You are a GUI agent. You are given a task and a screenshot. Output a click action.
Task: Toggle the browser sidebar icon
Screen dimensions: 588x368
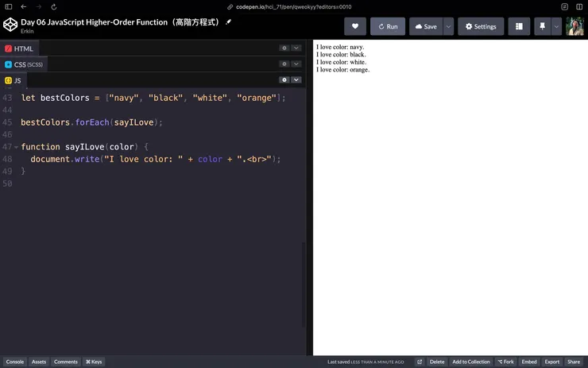click(x=8, y=6)
